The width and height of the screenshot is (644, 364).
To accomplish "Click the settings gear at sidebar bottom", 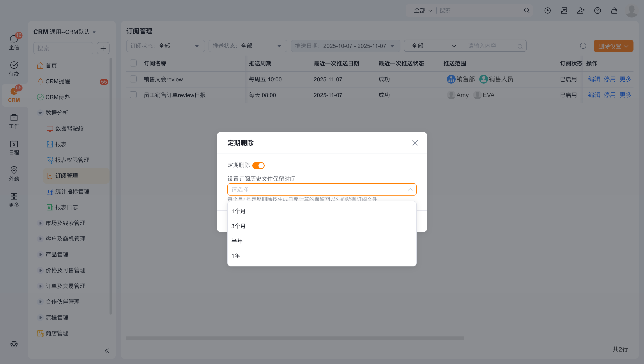I will point(14,344).
